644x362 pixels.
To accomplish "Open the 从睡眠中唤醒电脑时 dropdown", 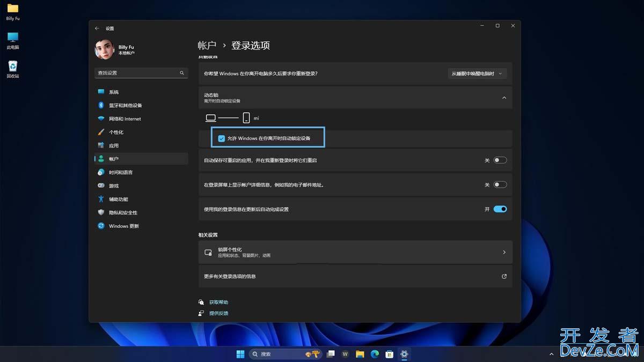I will (478, 73).
